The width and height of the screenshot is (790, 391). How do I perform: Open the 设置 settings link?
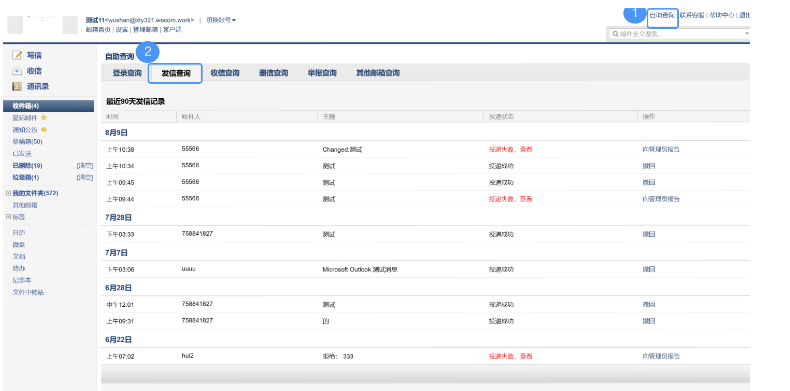click(121, 30)
